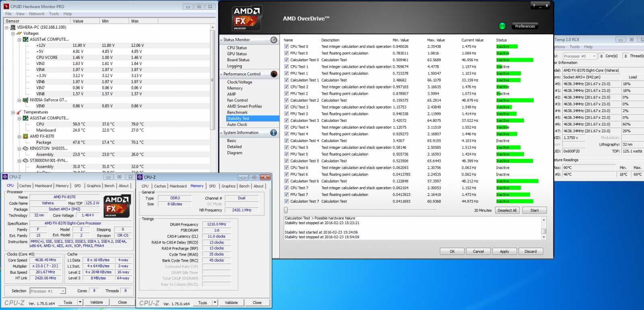
Task: Click the HWMonitor PRO title bar icon
Action: click(6, 6)
